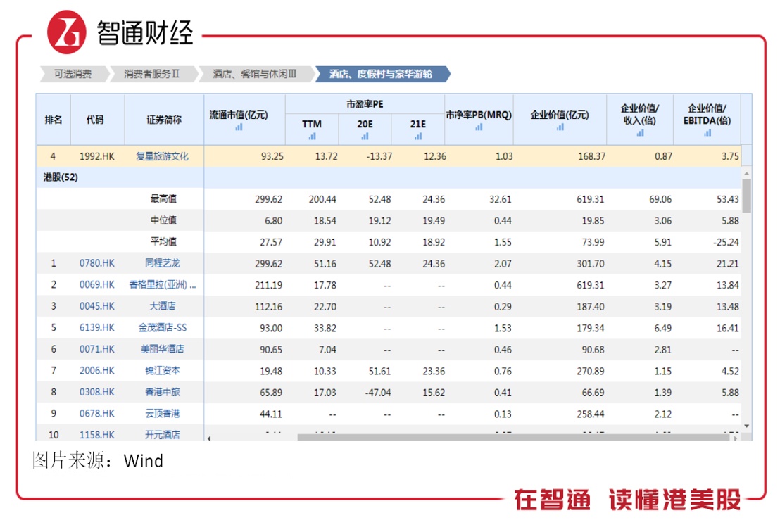Click 金茂酒店-SS revenue multiple 6.49
Image resolution: width=780 pixels, height=532 pixels.
click(662, 328)
